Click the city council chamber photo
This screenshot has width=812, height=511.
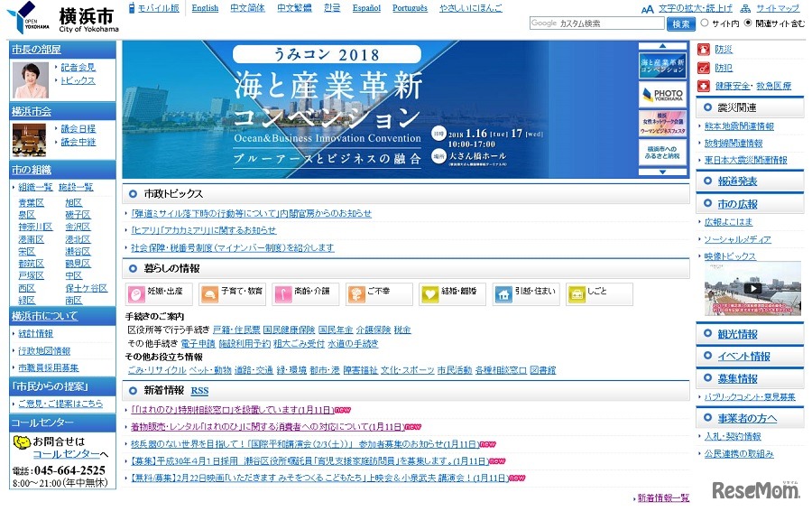point(29,140)
